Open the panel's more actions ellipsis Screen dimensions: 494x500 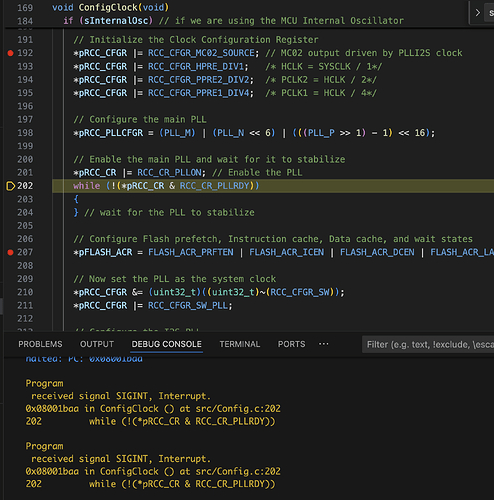click(324, 344)
